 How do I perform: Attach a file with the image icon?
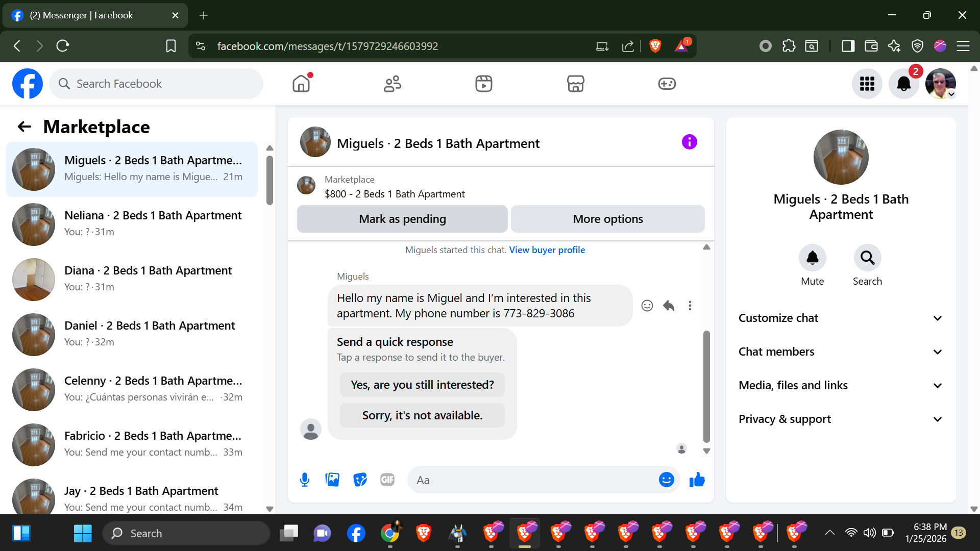(332, 480)
